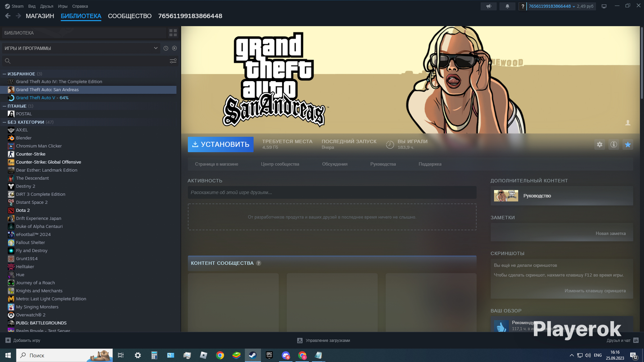Screen dimensions: 644x362
Task: Open the Библиотека tab
Action: [81, 16]
